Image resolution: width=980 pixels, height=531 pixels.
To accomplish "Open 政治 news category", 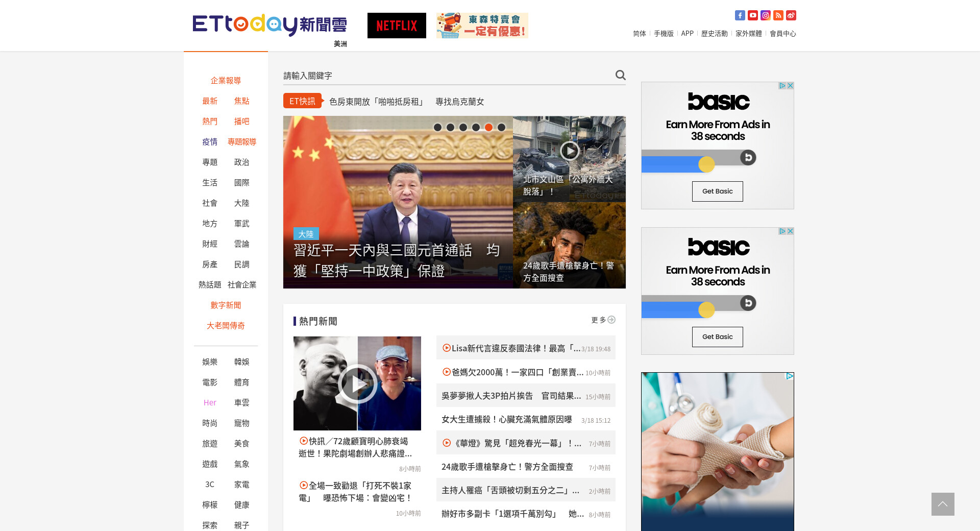I will [x=242, y=162].
